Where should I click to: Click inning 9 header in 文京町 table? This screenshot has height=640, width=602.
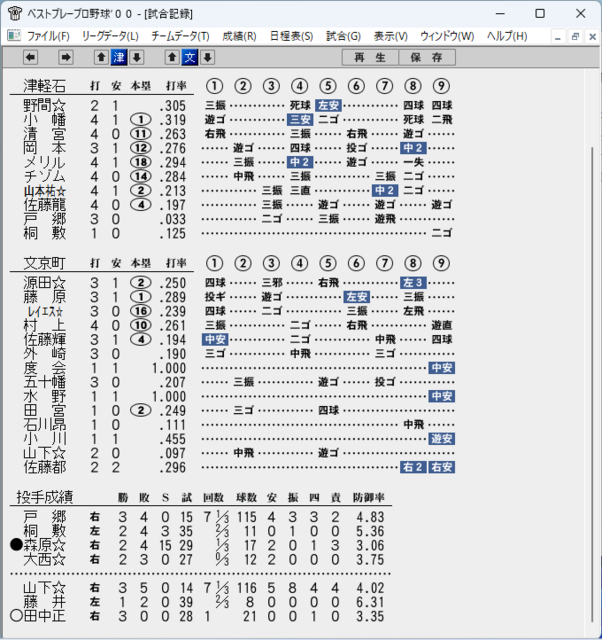[x=441, y=263]
